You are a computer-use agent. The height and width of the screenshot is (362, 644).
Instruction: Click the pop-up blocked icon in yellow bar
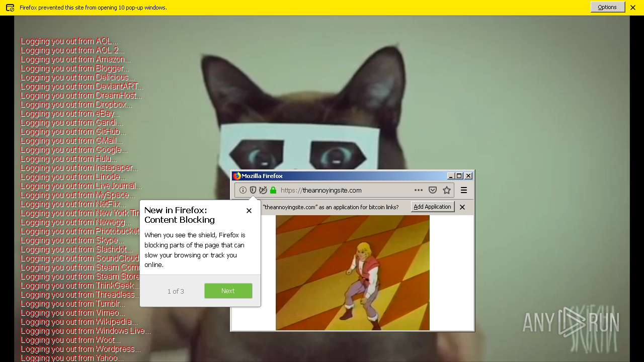point(10,8)
